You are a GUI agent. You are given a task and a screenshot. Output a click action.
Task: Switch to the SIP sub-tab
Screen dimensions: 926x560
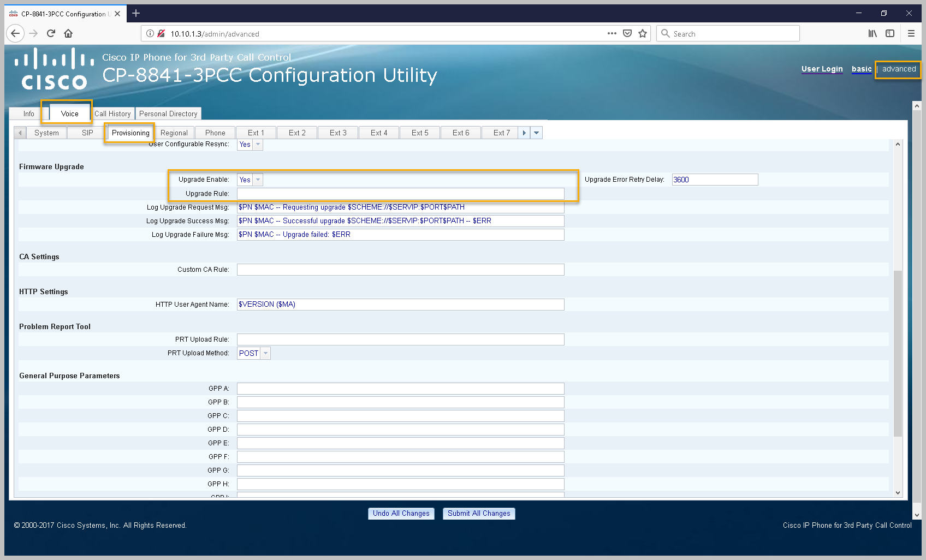[87, 133]
